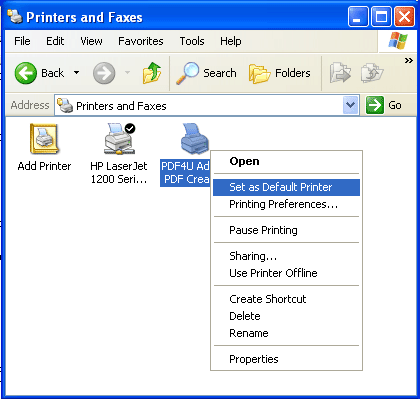The width and height of the screenshot is (420, 399).
Task: Click the green Back arrow icon
Action: [x=26, y=73]
